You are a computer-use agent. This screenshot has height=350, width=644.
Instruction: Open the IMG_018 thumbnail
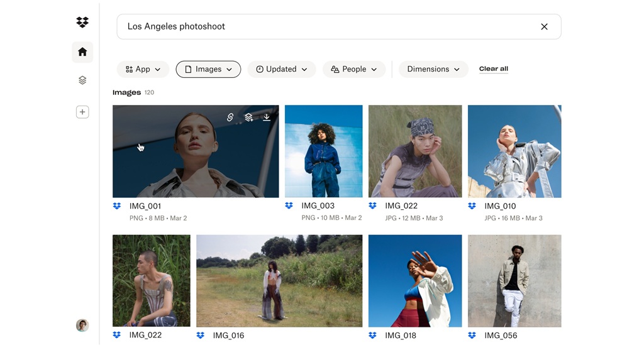click(415, 281)
